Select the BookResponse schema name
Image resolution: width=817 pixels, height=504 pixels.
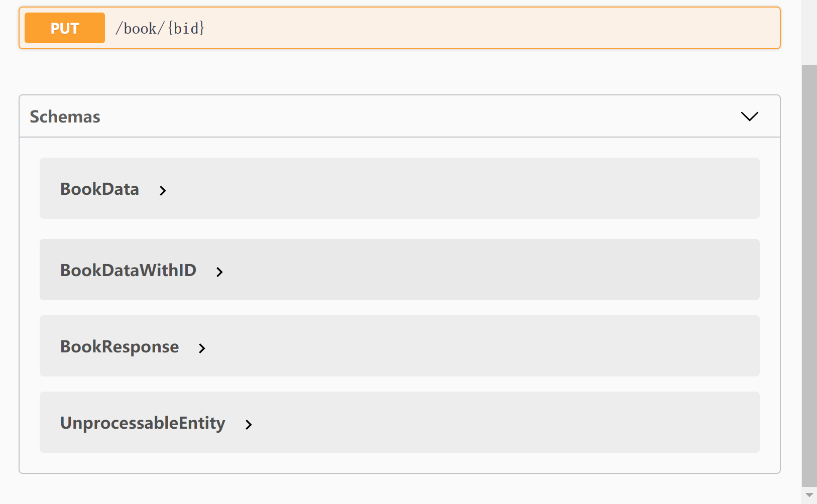(120, 347)
